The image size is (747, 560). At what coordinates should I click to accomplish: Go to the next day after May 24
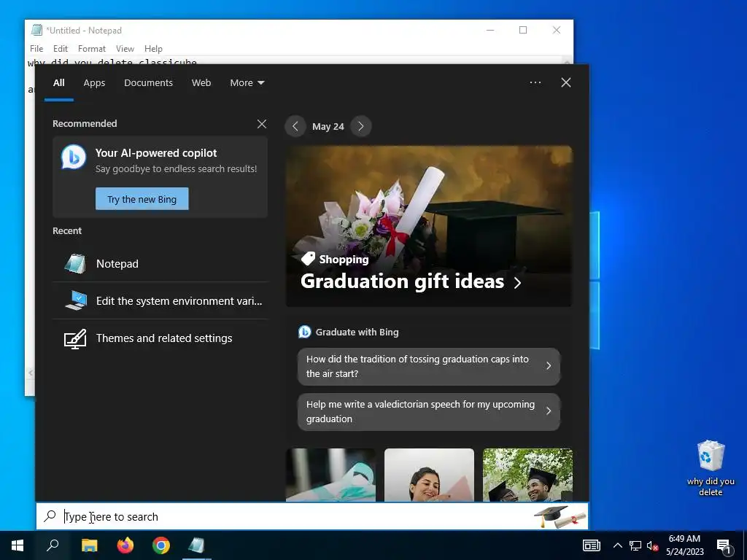pyautogui.click(x=360, y=126)
